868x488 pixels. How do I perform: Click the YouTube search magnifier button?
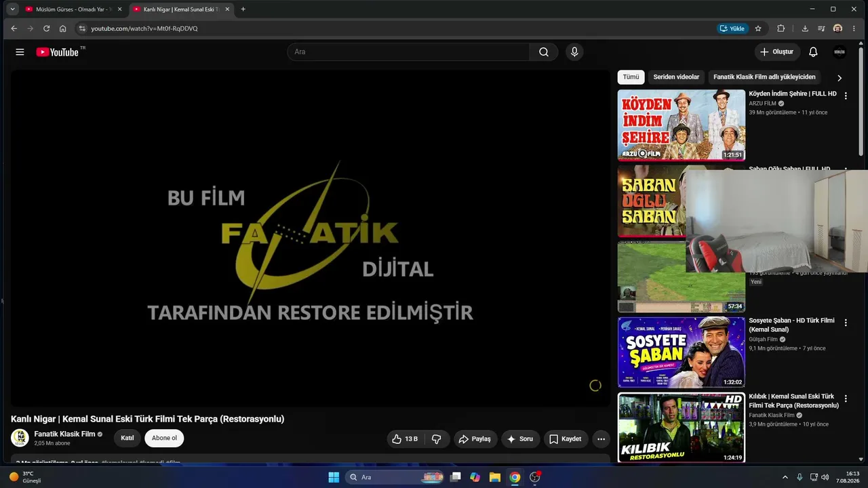pos(544,52)
